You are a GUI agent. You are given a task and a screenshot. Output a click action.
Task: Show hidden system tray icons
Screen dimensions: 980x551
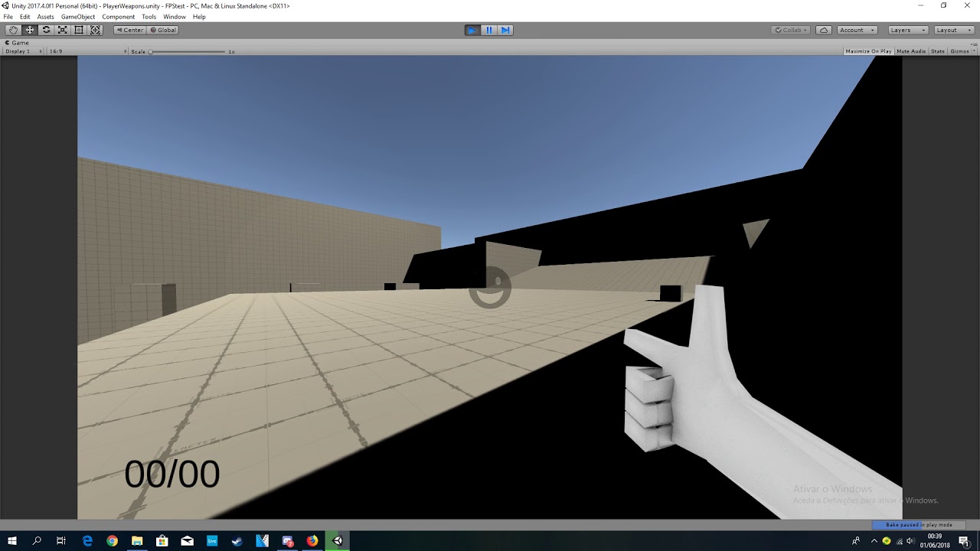tap(874, 541)
